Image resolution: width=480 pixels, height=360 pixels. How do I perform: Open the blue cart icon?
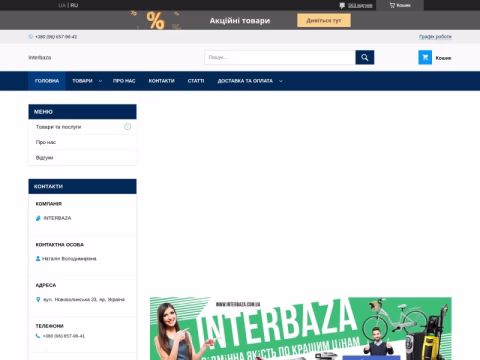(x=425, y=57)
